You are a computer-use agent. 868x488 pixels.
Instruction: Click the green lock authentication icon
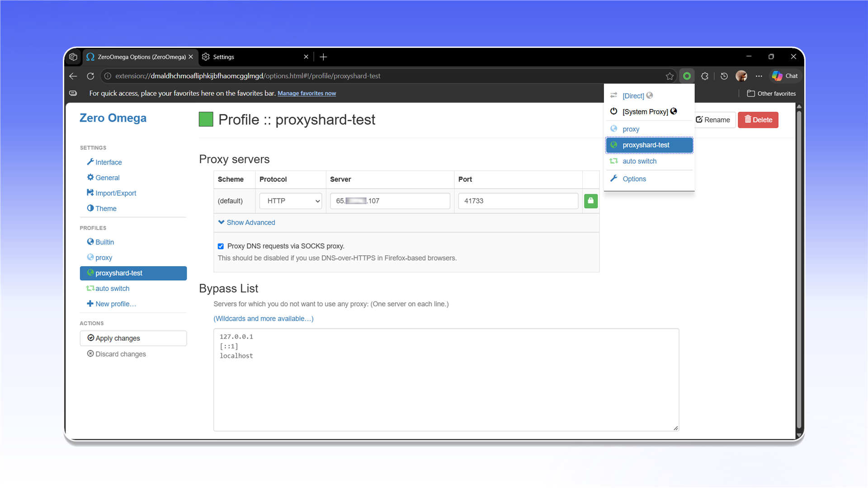pyautogui.click(x=590, y=201)
